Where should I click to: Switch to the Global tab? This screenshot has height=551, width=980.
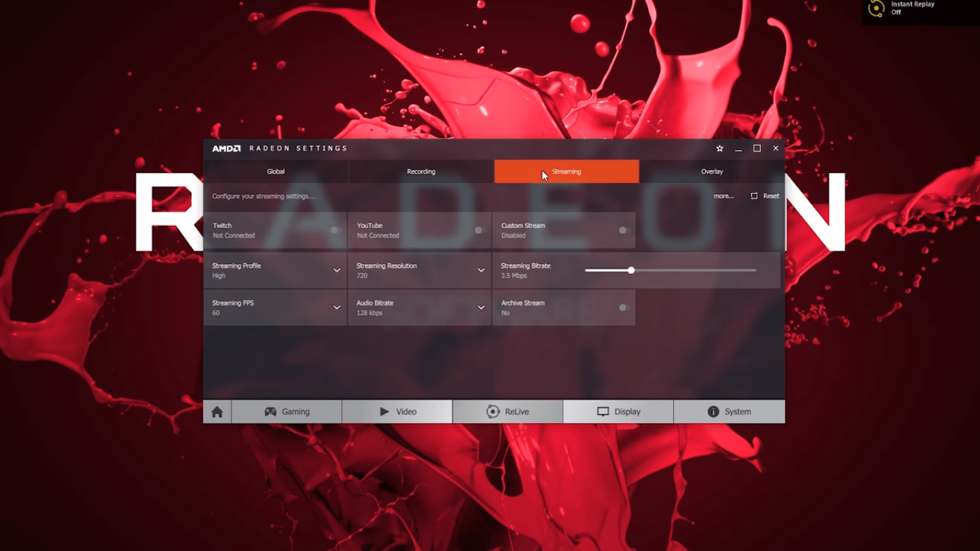(x=275, y=171)
